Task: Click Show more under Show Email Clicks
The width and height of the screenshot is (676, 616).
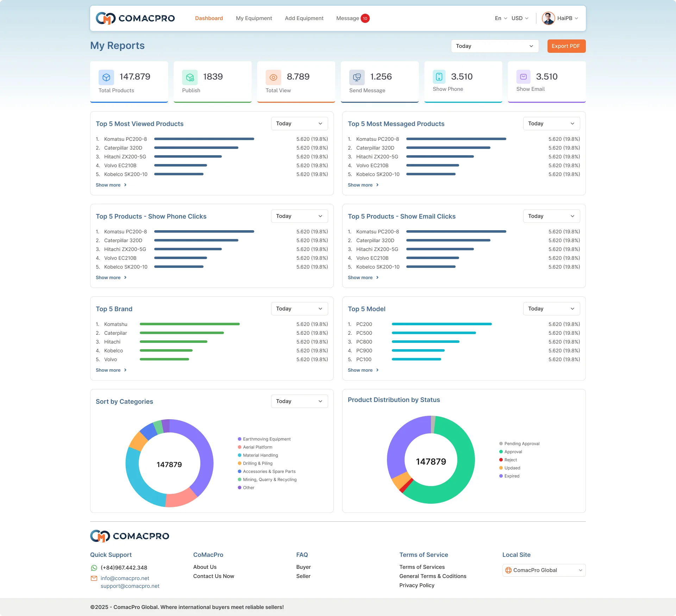Action: [x=360, y=277]
